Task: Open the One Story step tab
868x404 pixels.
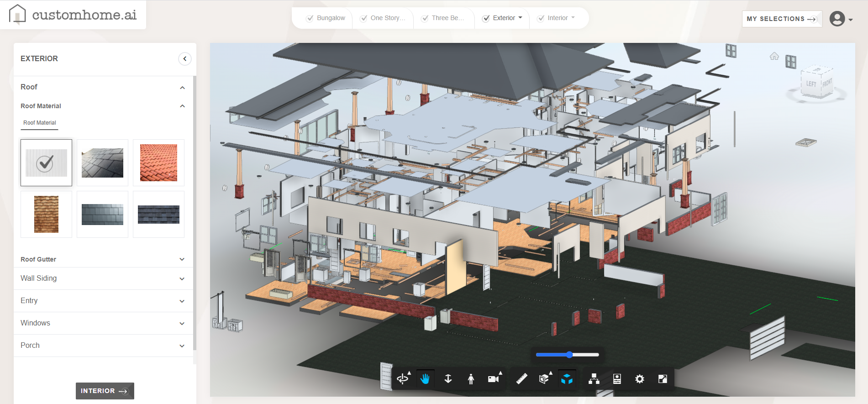Action: point(388,18)
